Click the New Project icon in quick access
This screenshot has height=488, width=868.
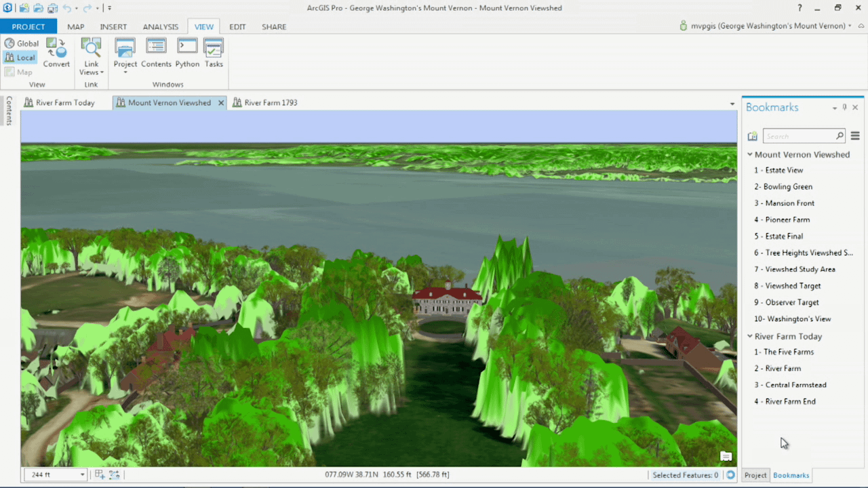(24, 8)
